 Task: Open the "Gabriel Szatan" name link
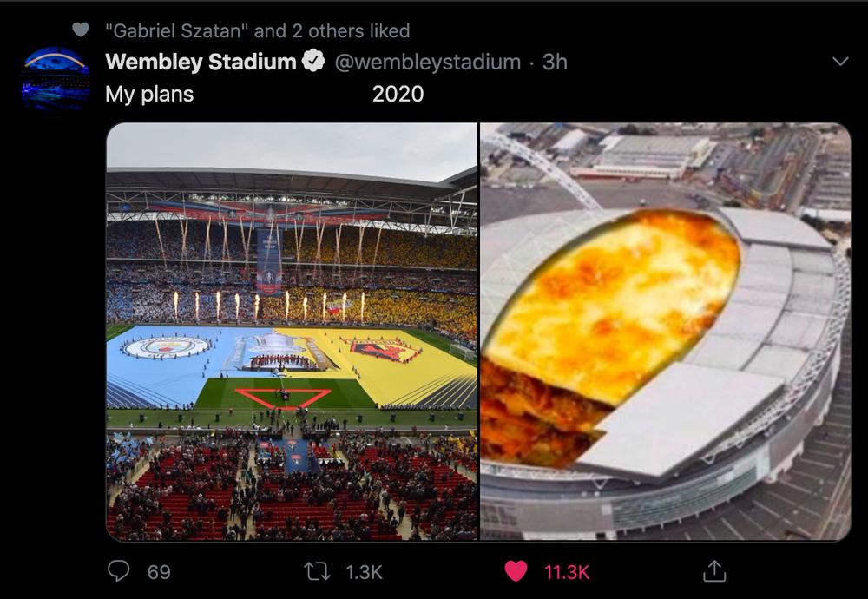(173, 31)
